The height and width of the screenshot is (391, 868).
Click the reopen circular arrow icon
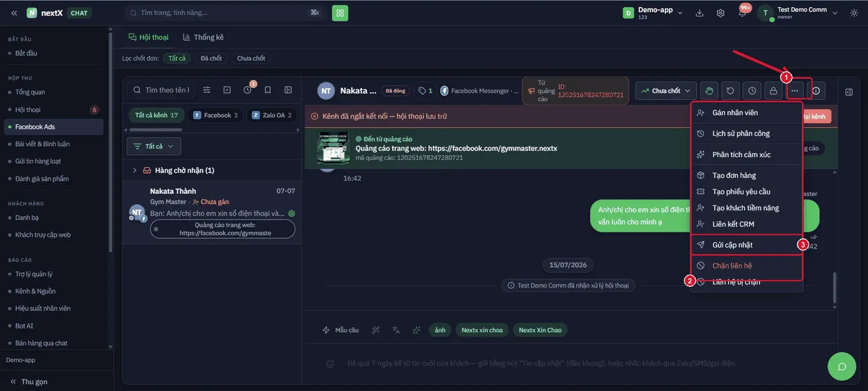tap(730, 91)
